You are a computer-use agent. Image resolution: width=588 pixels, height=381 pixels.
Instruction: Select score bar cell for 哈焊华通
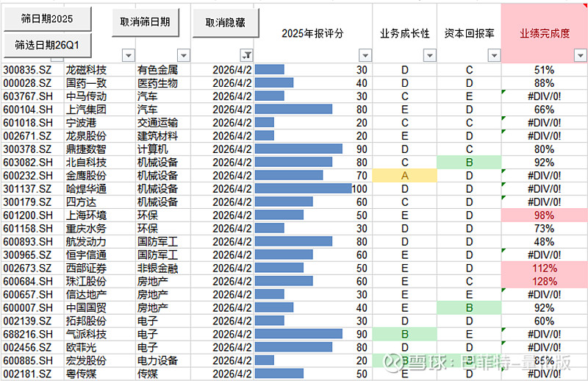pos(313,189)
